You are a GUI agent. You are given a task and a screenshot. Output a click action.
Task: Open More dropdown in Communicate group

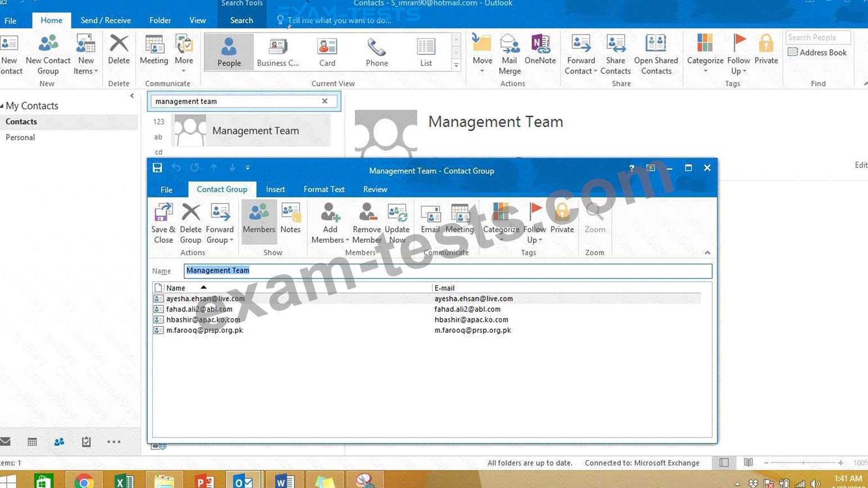tap(184, 53)
